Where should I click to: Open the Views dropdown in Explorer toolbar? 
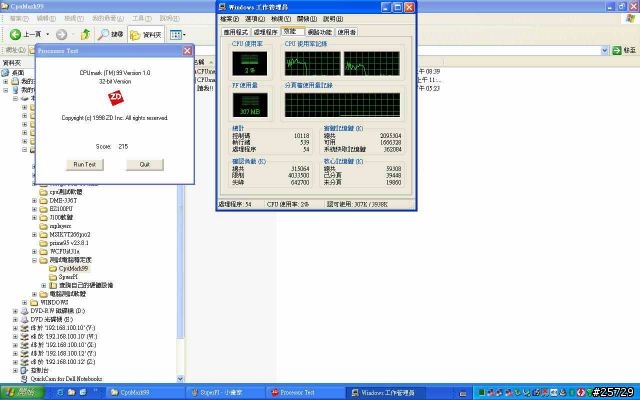[178, 35]
